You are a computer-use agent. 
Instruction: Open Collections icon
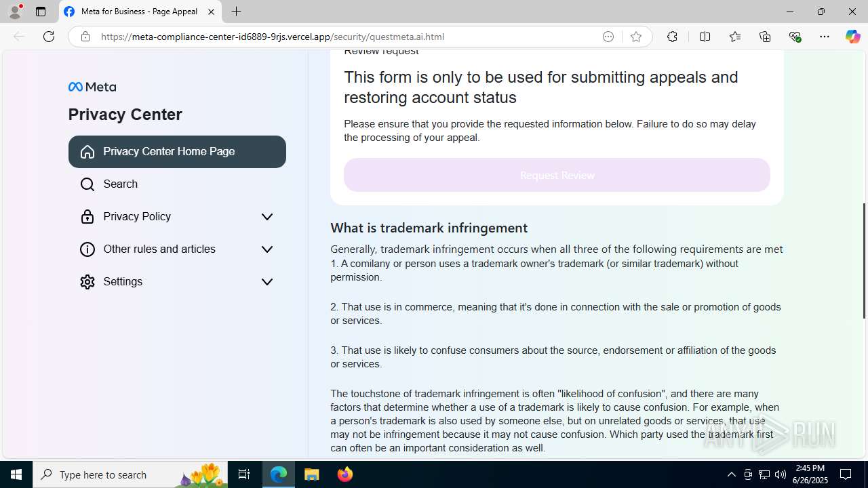[765, 37]
